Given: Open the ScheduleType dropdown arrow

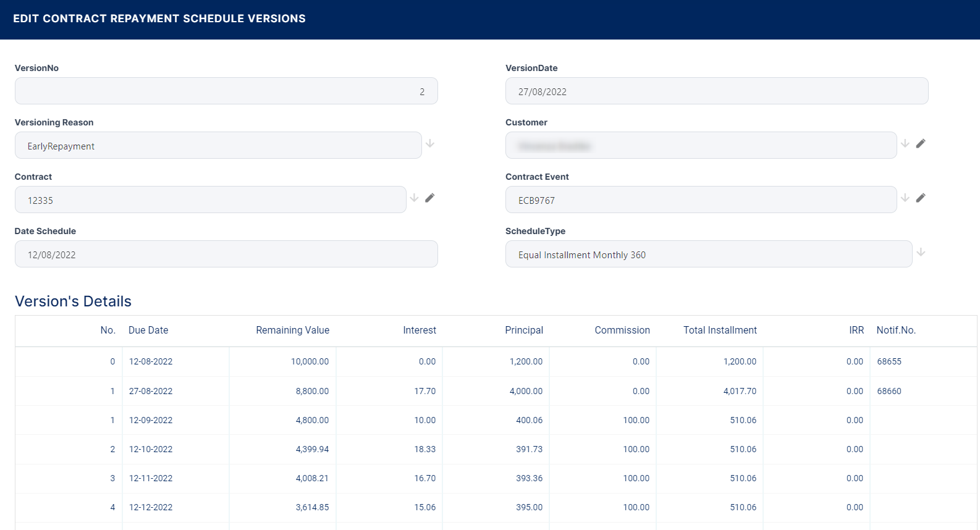Looking at the screenshot, I should click(921, 252).
